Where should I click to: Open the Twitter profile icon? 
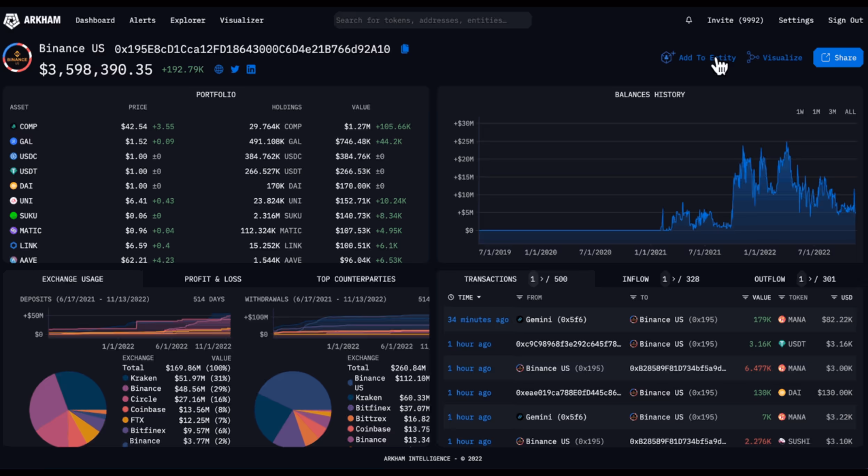pyautogui.click(x=235, y=69)
